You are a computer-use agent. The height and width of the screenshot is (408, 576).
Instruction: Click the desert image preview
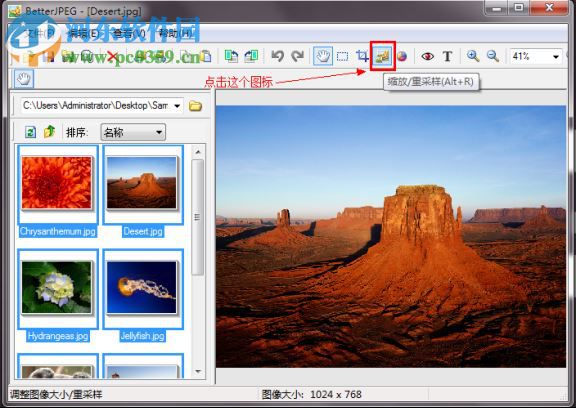coord(391,237)
